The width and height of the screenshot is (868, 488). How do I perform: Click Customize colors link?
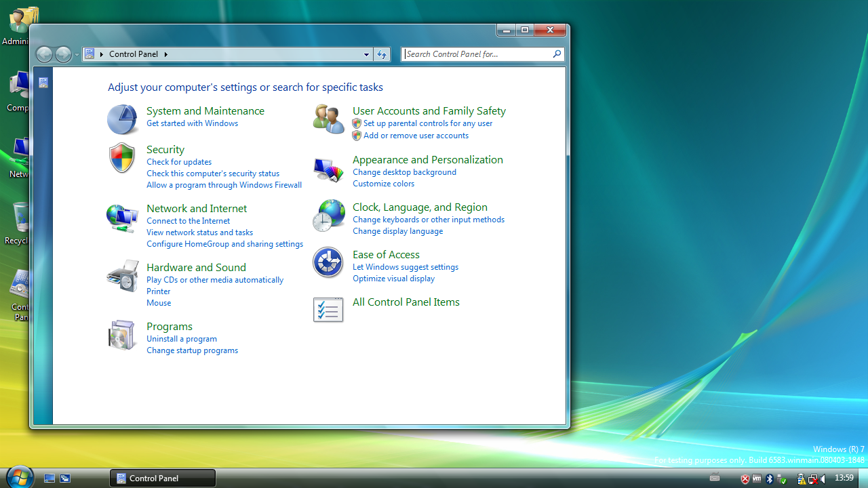(x=383, y=184)
